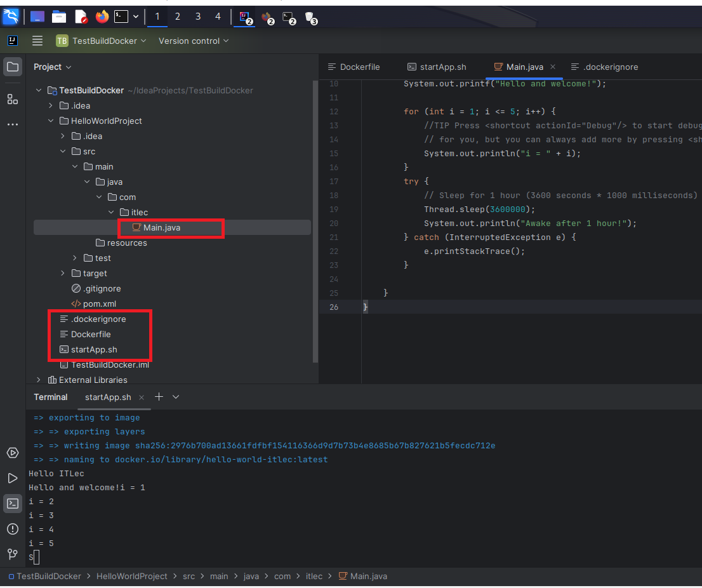Open the file manager taskbar icon
Viewport: 702px width, 588px height.
coord(59,17)
